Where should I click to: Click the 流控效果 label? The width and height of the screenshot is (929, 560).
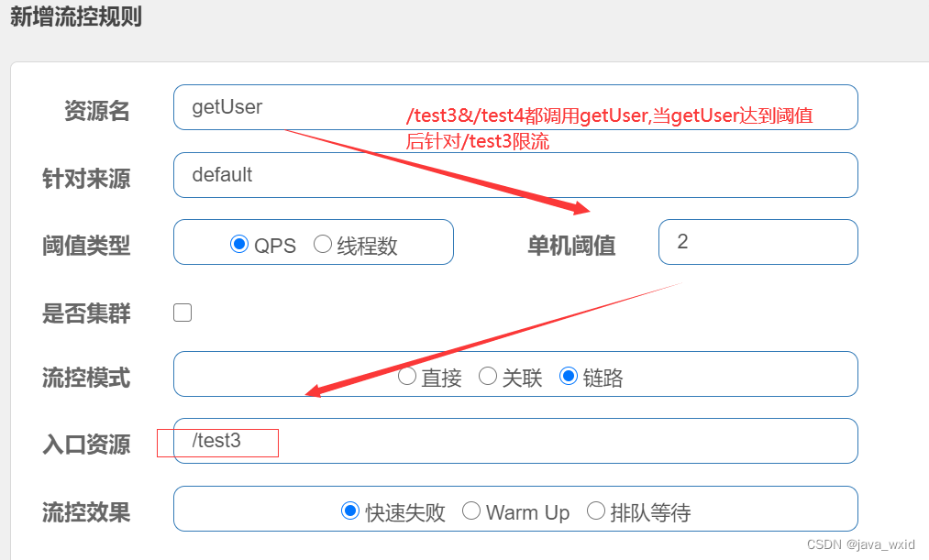tap(86, 512)
